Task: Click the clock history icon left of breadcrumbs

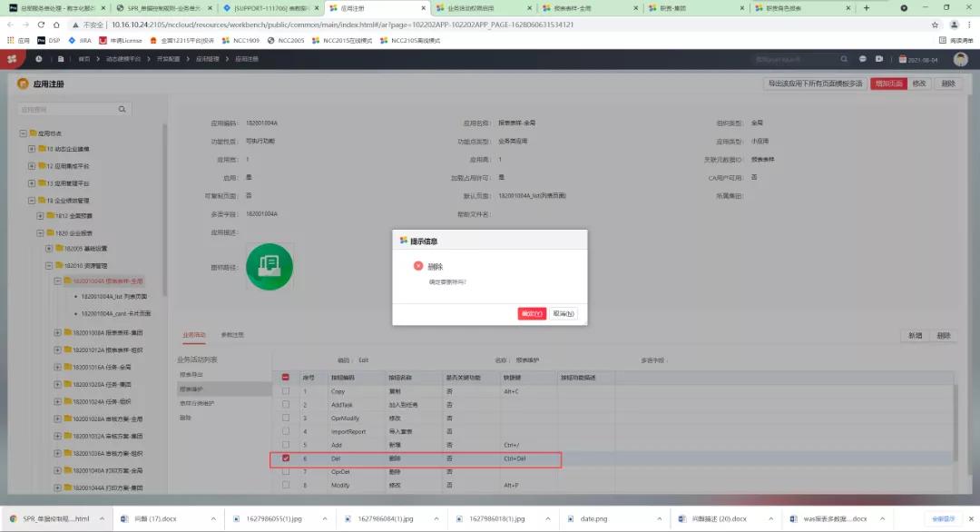Action: click(39, 59)
